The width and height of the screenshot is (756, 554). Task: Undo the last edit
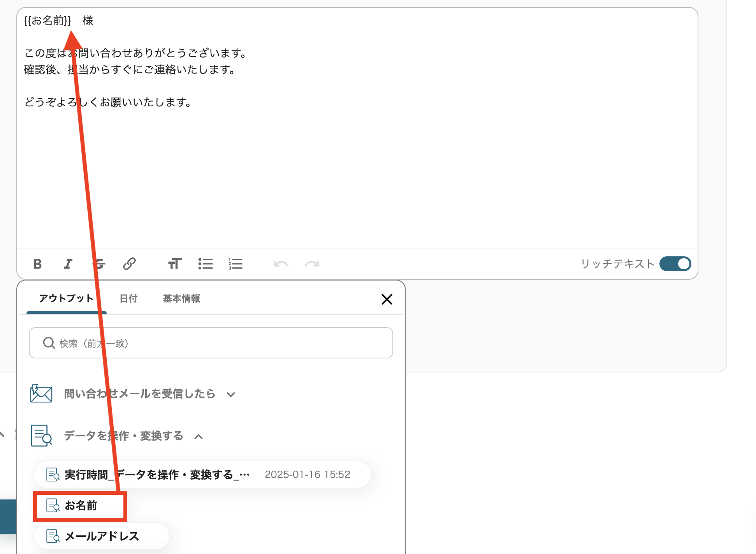point(281,264)
